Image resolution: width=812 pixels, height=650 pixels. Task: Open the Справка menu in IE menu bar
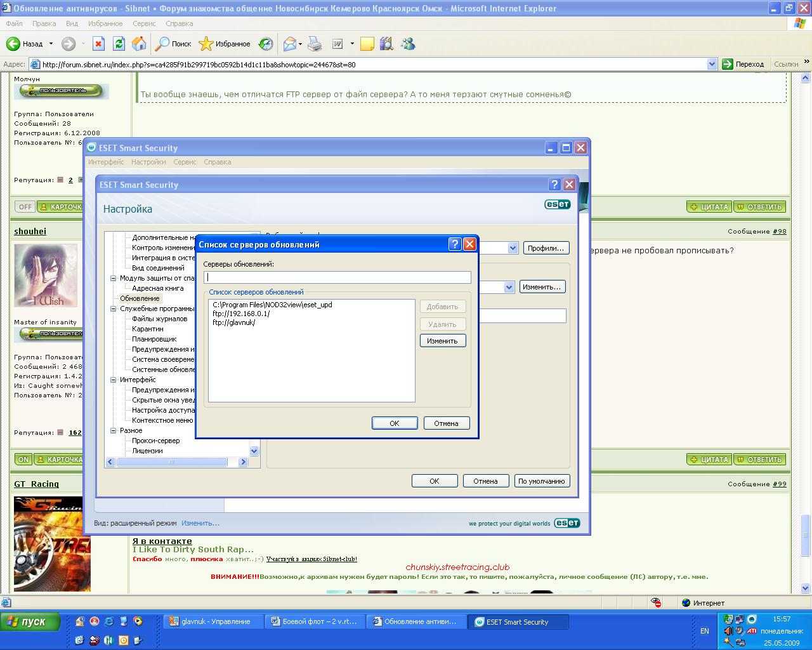(x=179, y=23)
